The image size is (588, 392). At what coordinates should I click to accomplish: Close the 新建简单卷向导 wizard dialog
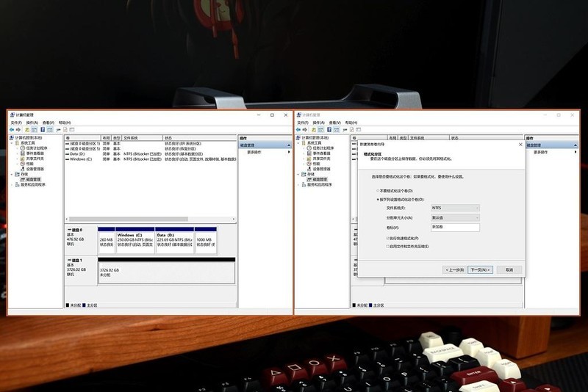click(520, 145)
